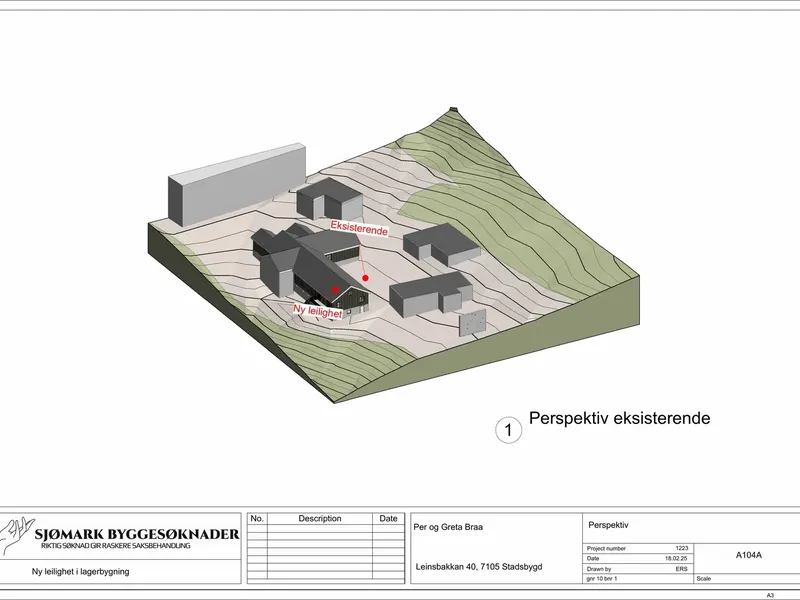Click the Sjømark Byggesøknader logo text

click(137, 534)
